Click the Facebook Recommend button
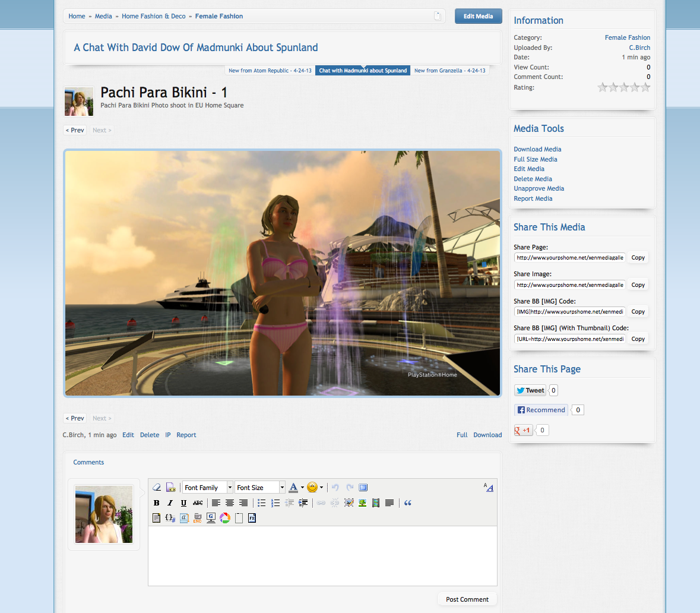 point(541,410)
